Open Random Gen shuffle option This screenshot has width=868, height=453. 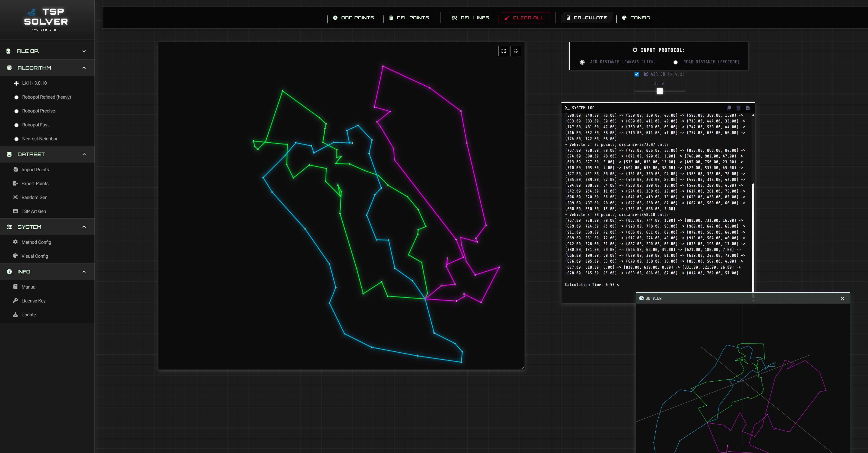tap(34, 198)
